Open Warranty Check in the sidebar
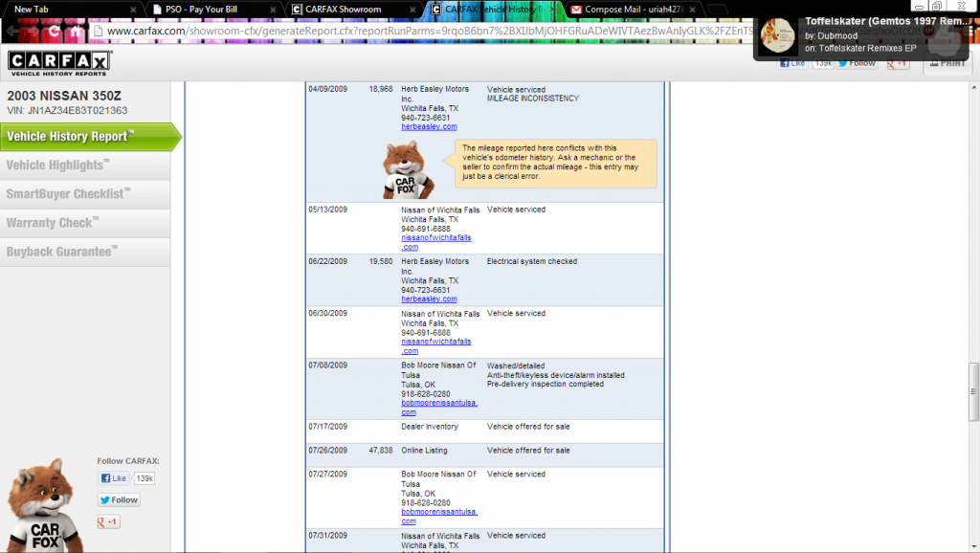This screenshot has height=553, width=980. 85,223
